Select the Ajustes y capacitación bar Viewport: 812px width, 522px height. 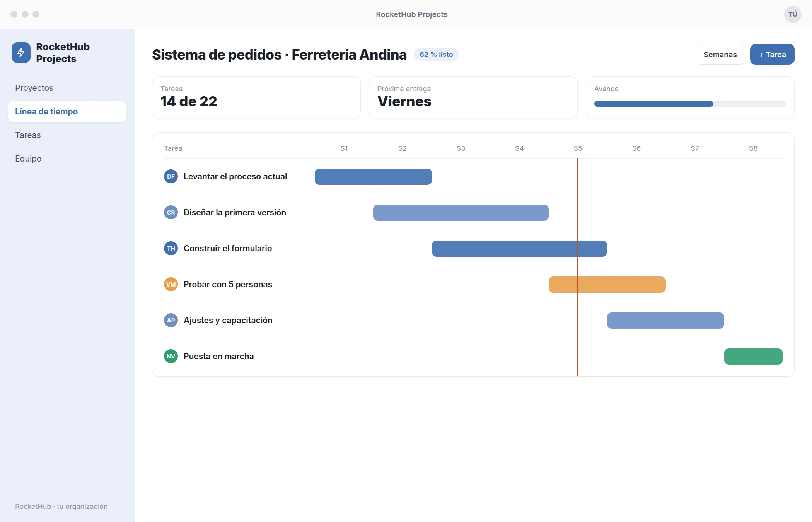(x=665, y=321)
